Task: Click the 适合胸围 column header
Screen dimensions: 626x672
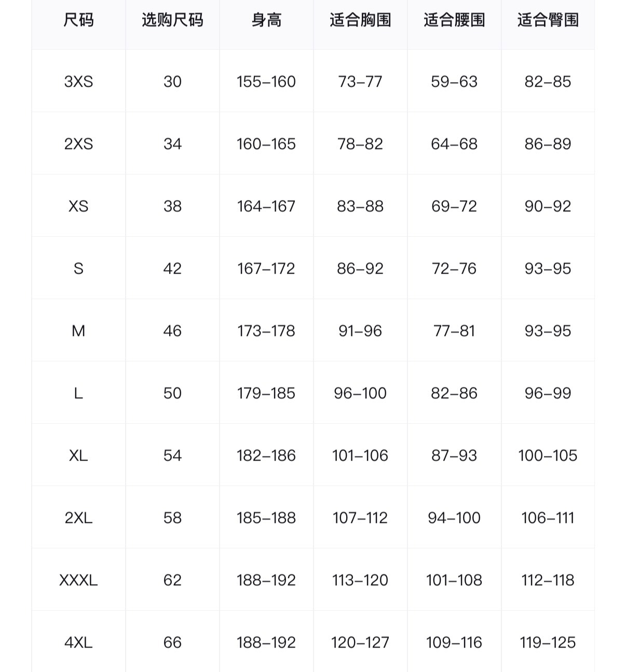Action: [360, 20]
